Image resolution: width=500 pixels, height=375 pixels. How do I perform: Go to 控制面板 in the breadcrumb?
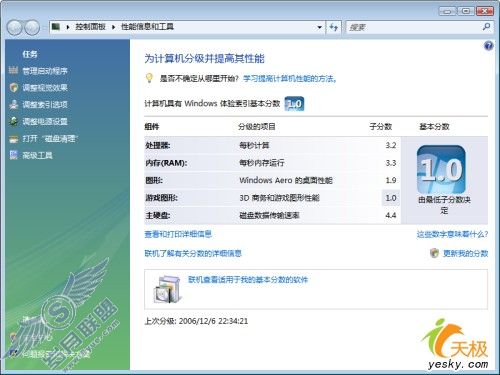click(90, 27)
